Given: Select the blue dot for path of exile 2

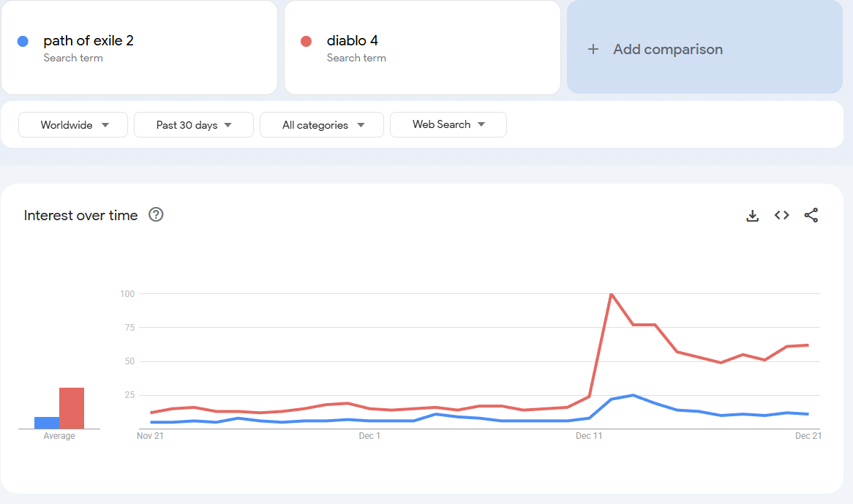Looking at the screenshot, I should (x=23, y=41).
